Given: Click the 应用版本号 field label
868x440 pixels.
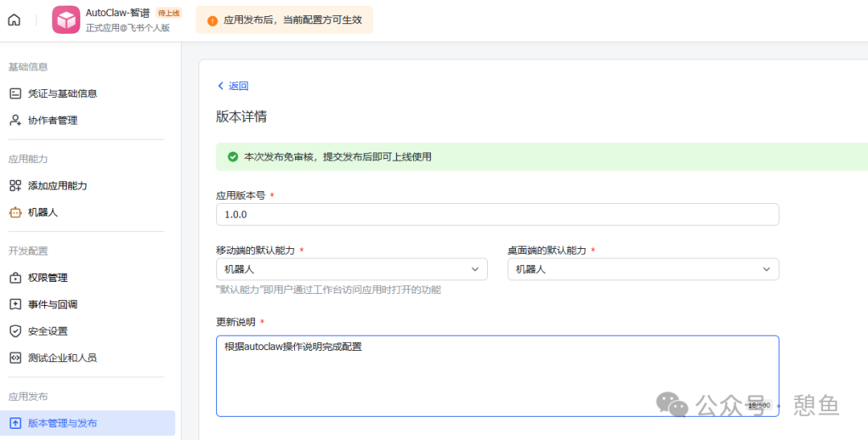Looking at the screenshot, I should 241,196.
